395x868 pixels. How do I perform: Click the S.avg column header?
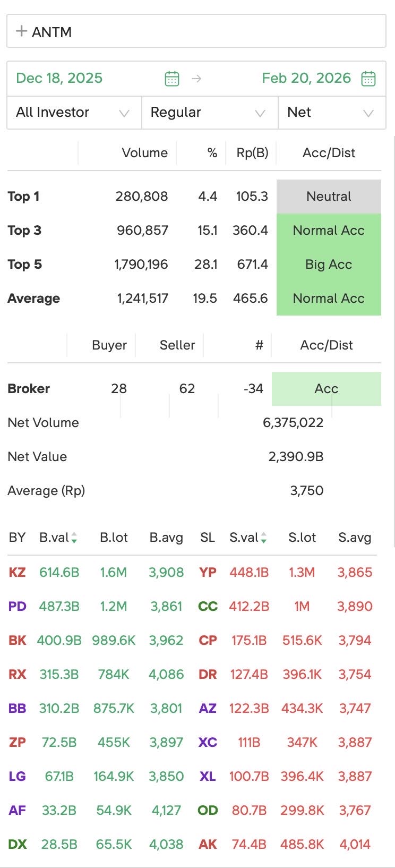click(355, 538)
